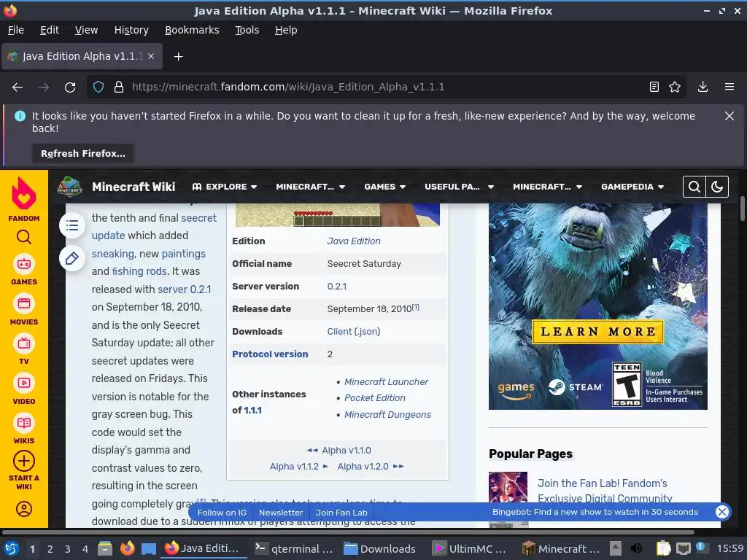Expand the USEFUL PA... dropdown menu

pos(459,187)
